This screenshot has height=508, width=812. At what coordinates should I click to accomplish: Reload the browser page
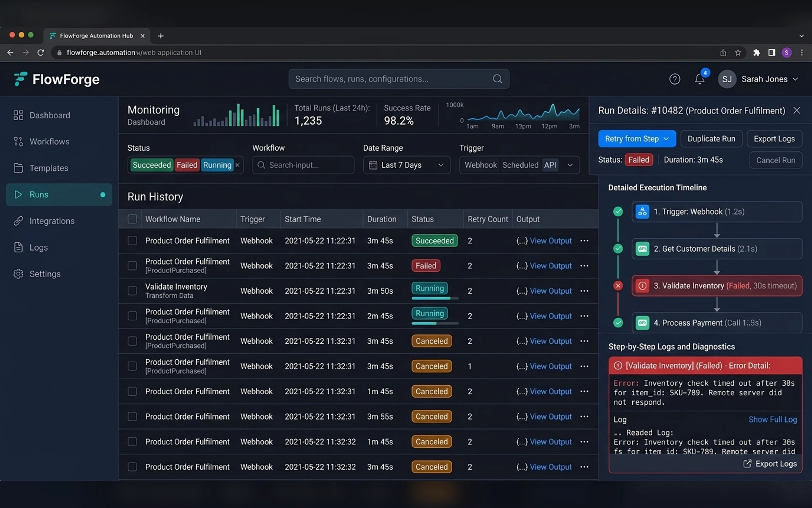coord(41,52)
